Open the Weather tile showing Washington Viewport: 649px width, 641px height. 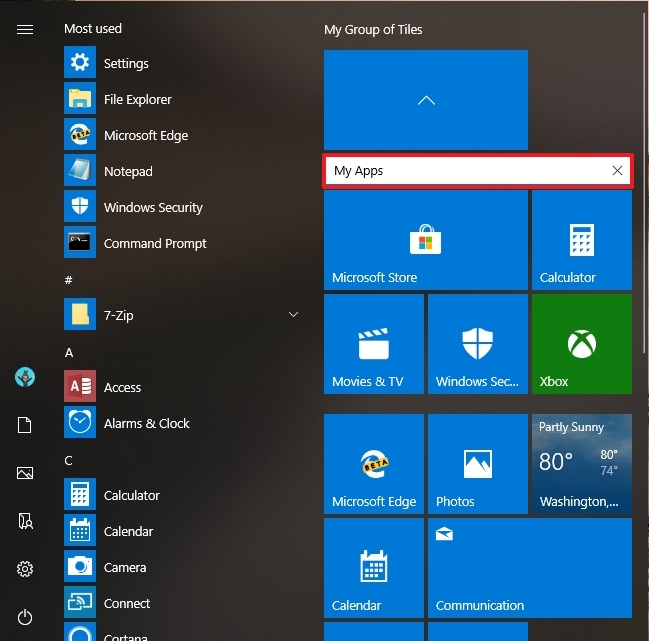tap(582, 464)
